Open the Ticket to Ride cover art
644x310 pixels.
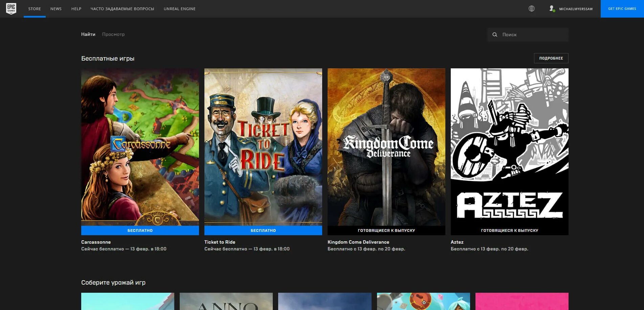(x=263, y=147)
